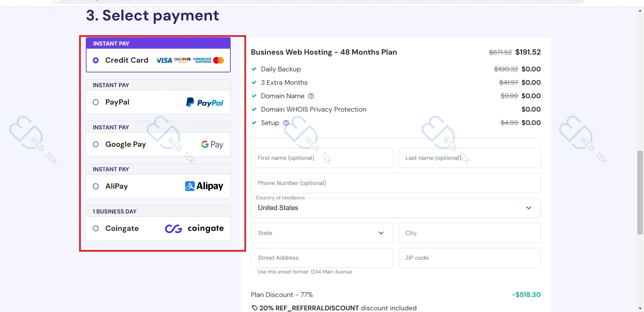Select the Coingate radio button
644x312 pixels.
tap(96, 228)
